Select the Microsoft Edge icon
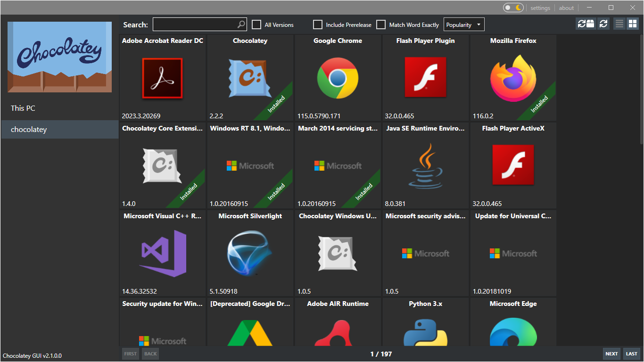The width and height of the screenshot is (644, 362). click(x=513, y=332)
